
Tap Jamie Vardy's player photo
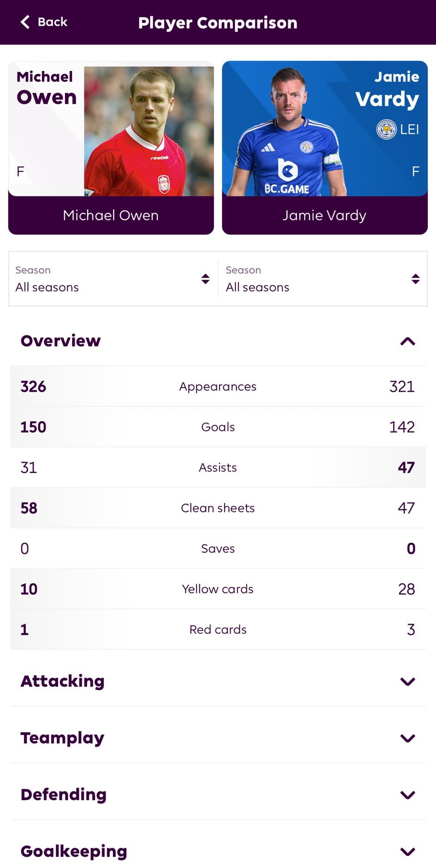click(288, 131)
